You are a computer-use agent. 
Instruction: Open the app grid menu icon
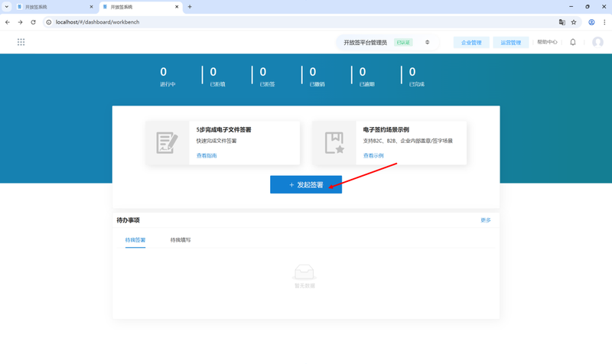21,42
